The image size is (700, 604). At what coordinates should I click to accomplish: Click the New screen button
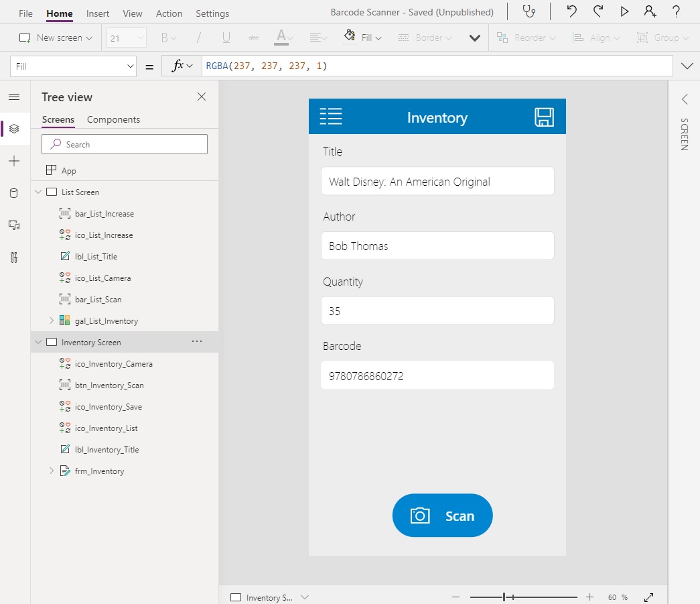(56, 38)
